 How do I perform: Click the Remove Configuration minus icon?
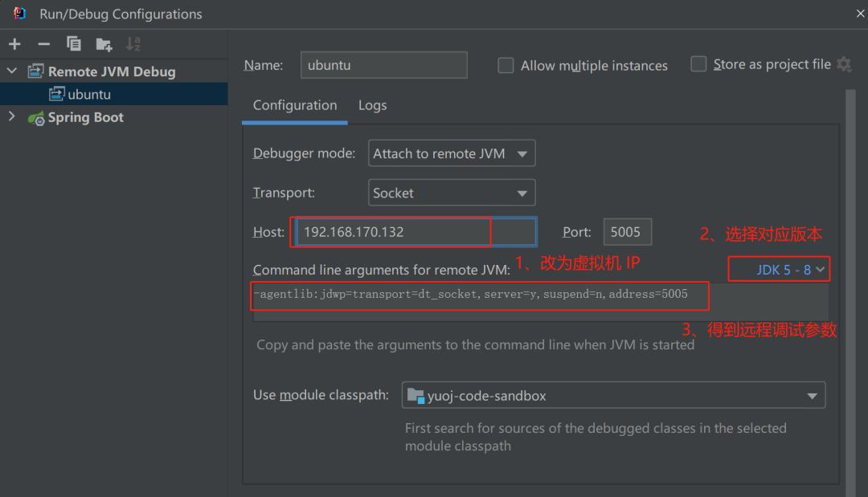(44, 43)
